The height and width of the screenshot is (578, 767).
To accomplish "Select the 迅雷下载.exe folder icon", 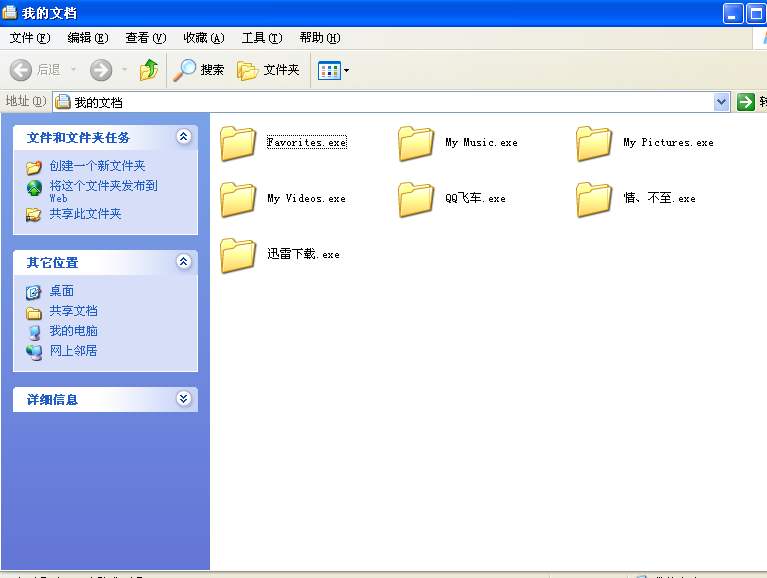I will (238, 255).
